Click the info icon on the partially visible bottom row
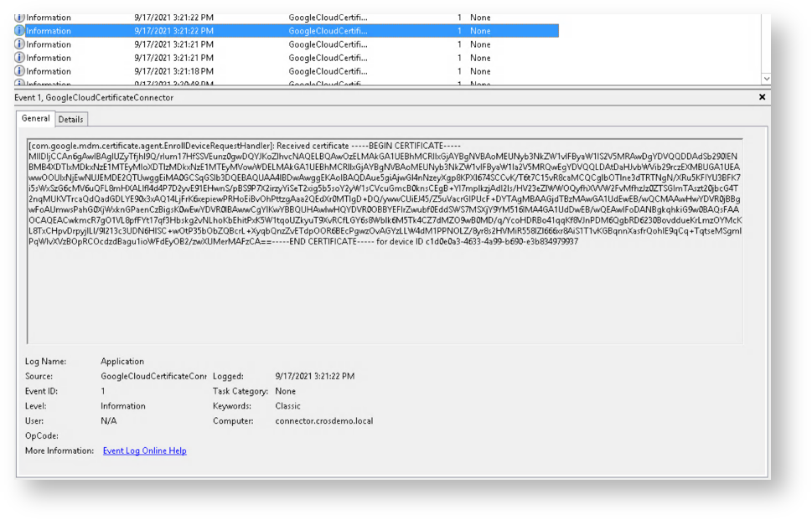 click(x=20, y=84)
